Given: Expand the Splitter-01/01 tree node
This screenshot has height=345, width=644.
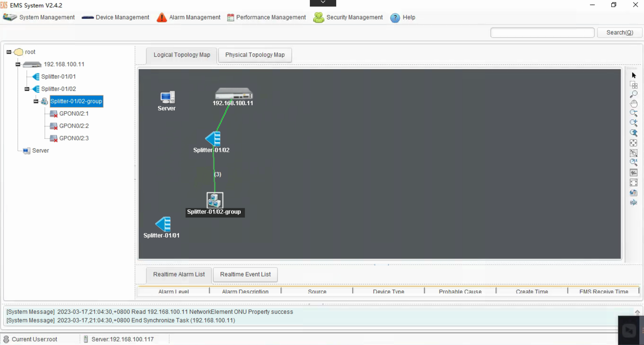Looking at the screenshot, I should click(27, 76).
